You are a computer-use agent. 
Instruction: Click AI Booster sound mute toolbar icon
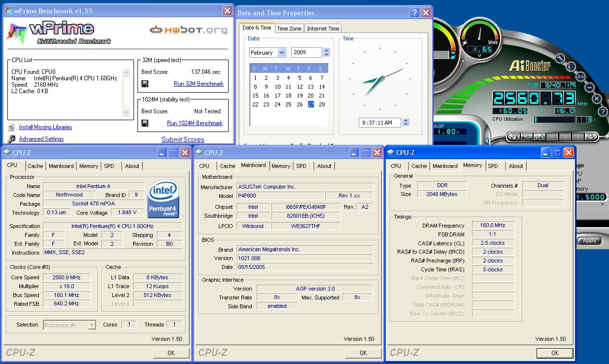pyautogui.click(x=540, y=137)
